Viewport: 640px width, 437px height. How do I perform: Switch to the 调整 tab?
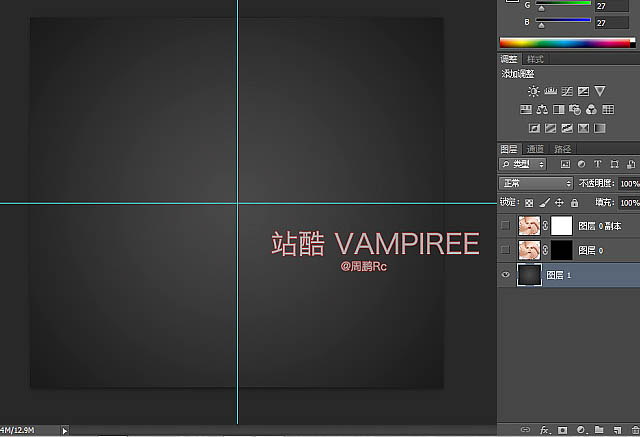[509, 59]
